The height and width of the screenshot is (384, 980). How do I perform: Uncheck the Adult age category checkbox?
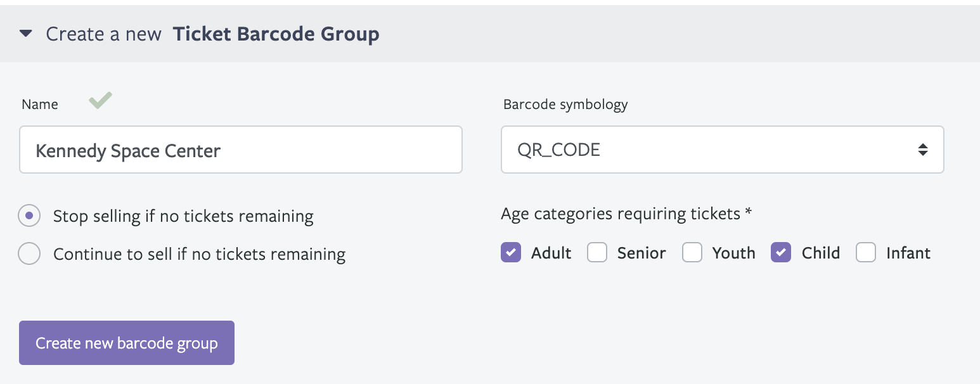[x=511, y=252]
